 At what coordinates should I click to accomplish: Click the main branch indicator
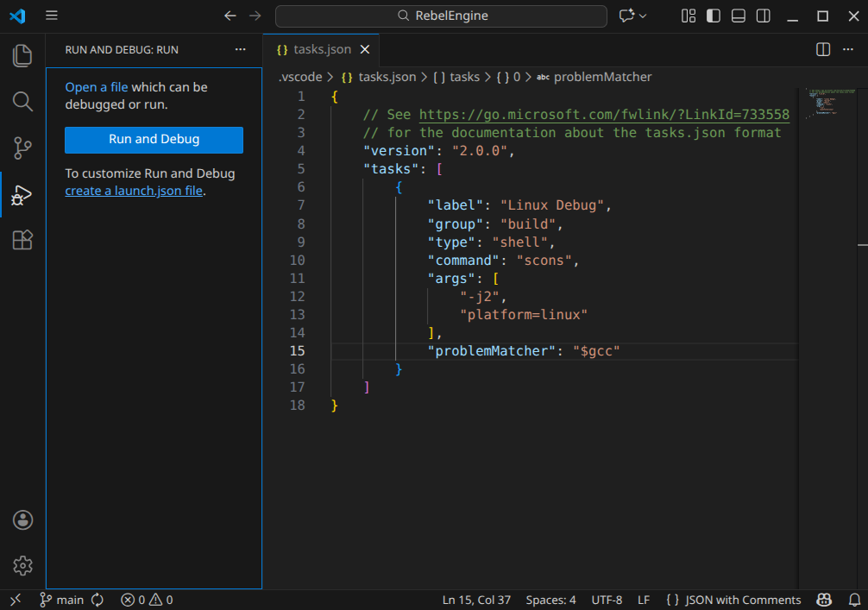(x=61, y=600)
